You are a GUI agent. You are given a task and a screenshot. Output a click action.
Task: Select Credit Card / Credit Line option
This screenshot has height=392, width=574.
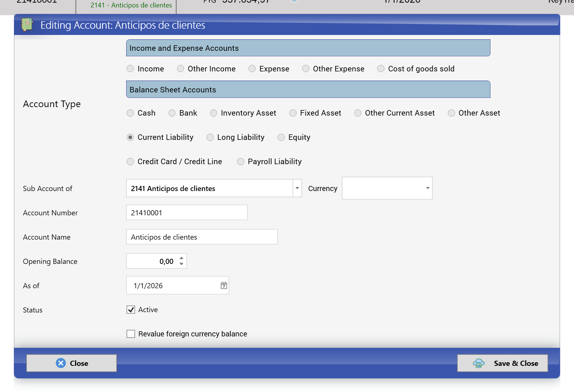tap(130, 162)
